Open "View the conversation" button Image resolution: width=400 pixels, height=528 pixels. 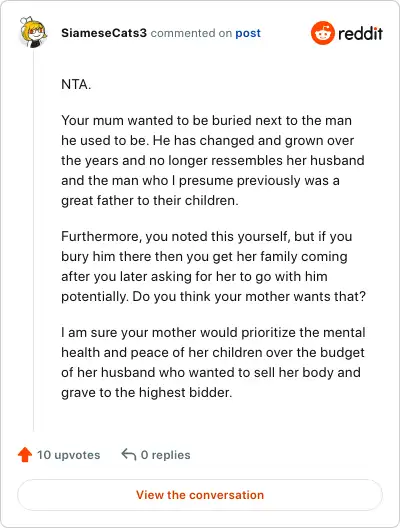(x=200, y=495)
